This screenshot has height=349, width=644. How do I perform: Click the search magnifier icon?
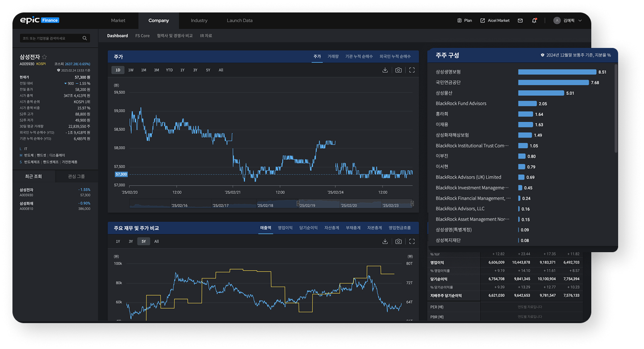[85, 38]
